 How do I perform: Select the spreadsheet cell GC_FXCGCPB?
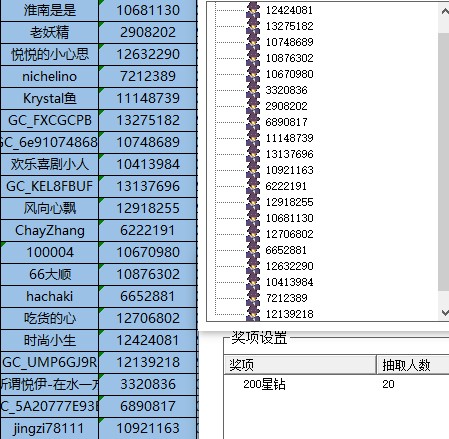click(50, 120)
